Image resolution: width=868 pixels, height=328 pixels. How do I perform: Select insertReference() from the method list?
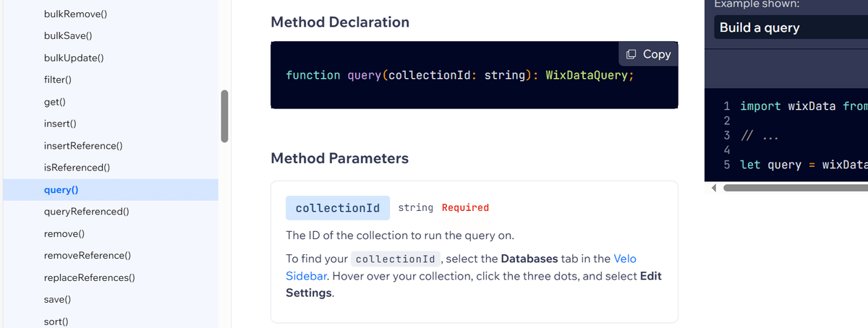click(x=82, y=146)
